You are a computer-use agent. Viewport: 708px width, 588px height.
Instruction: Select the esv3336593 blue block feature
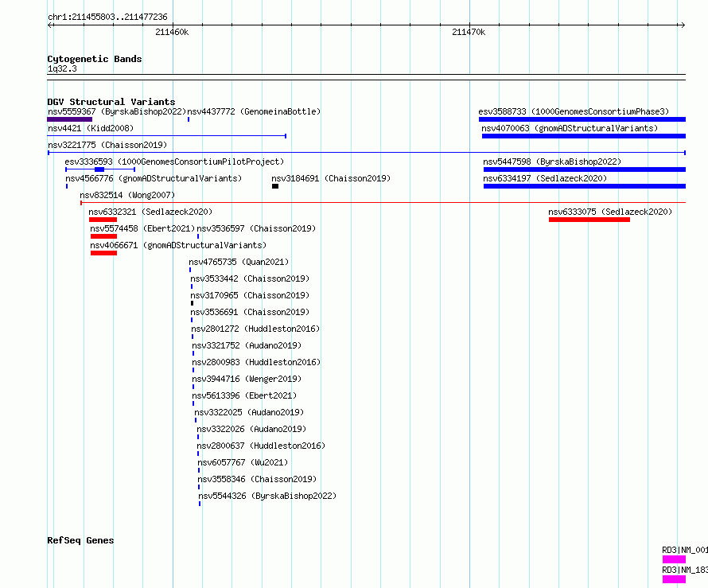(x=99, y=169)
